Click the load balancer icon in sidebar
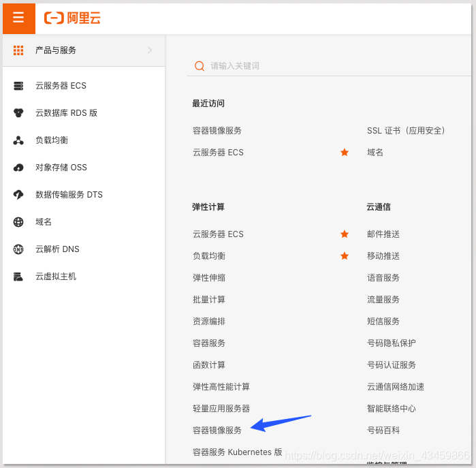 click(18, 140)
